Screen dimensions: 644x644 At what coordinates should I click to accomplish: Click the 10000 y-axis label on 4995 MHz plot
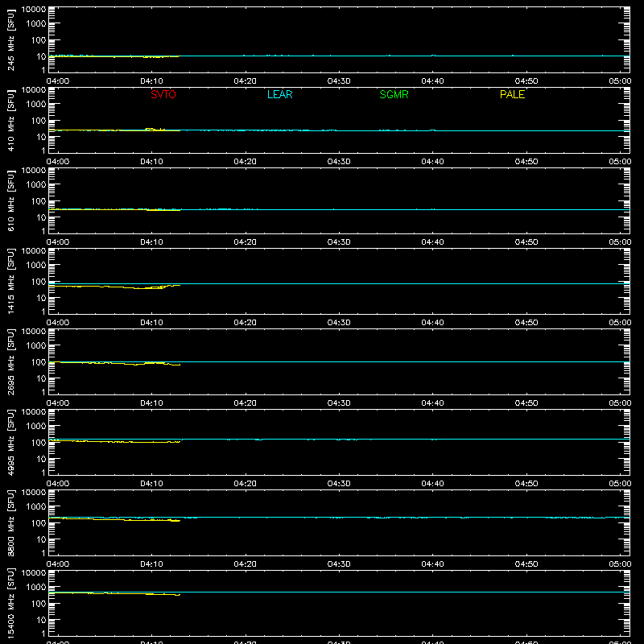[34, 412]
